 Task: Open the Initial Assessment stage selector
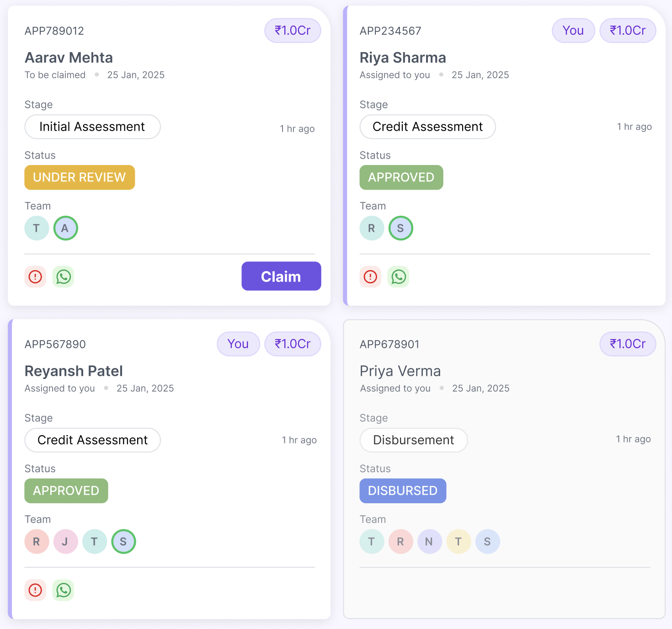(x=92, y=127)
